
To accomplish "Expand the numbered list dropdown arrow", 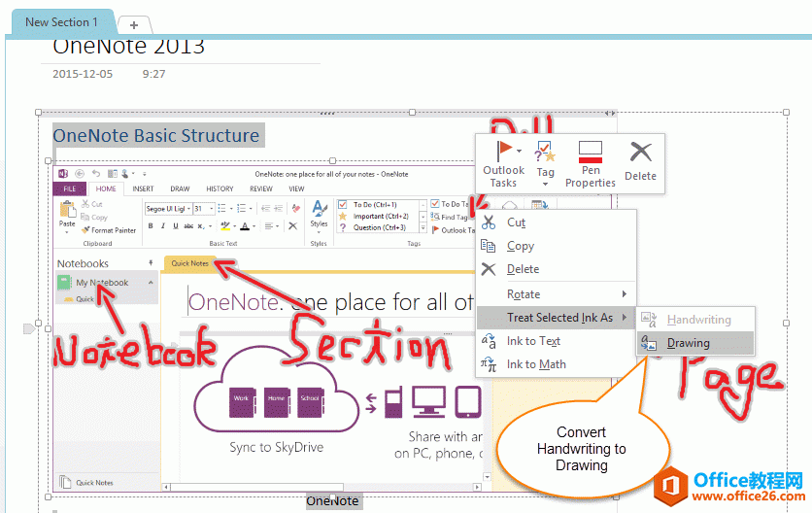I will [x=251, y=209].
